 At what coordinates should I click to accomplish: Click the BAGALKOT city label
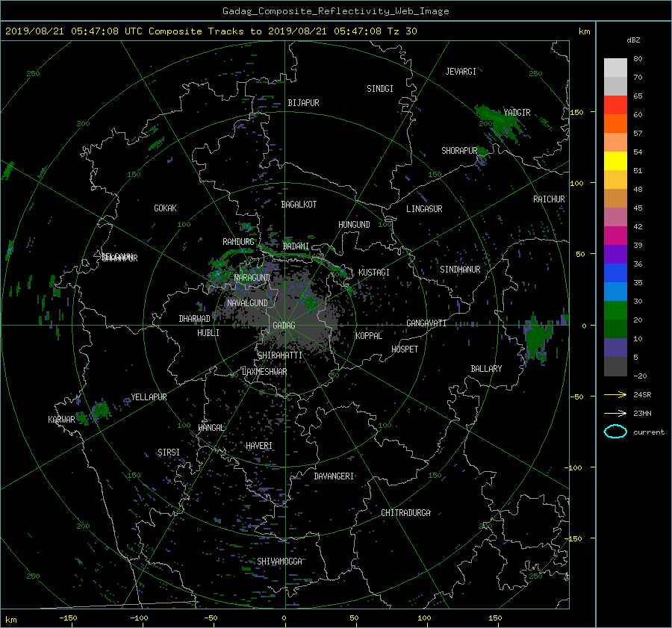299,205
